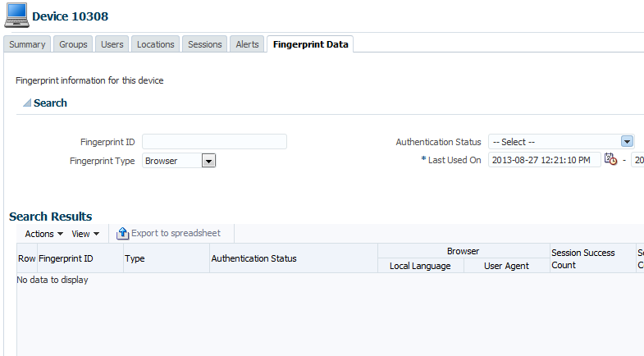This screenshot has width=644, height=356.
Task: Click the export spreadsheet icon
Action: click(x=122, y=233)
